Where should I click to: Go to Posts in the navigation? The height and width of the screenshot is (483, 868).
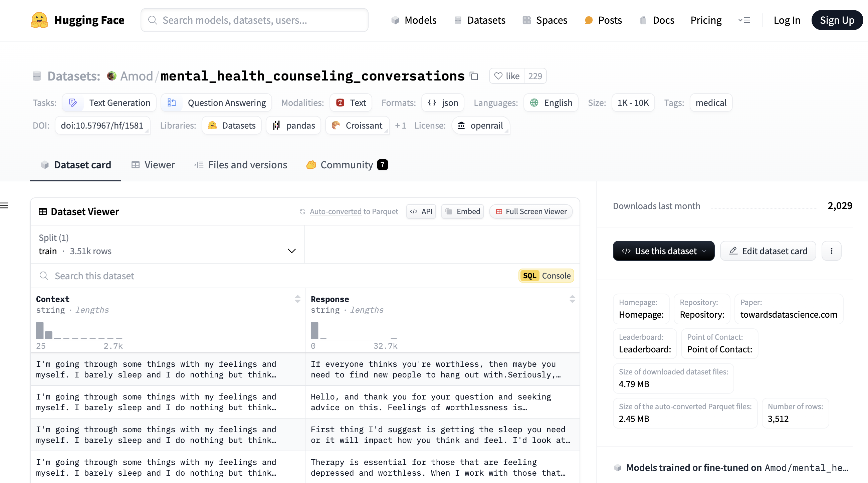[x=604, y=20]
